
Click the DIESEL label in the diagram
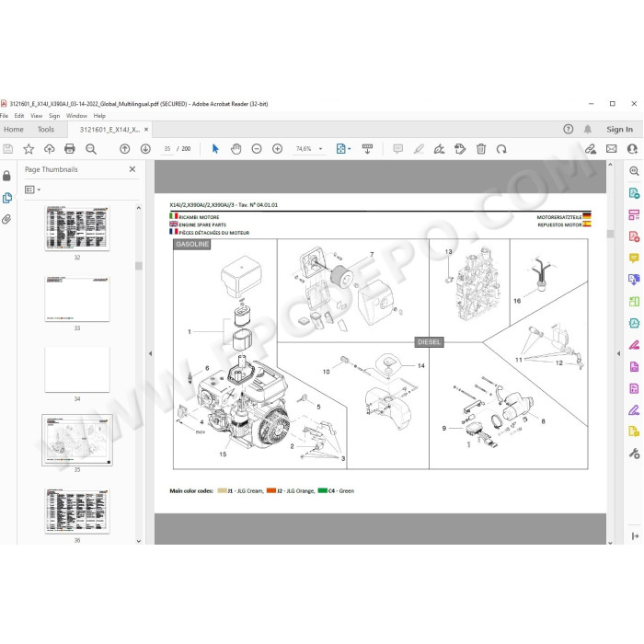point(429,342)
